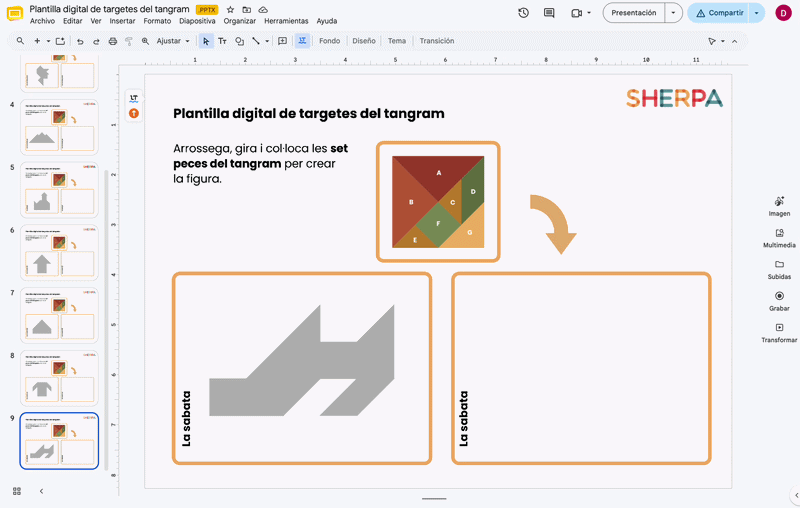Open the Organizar menu
This screenshot has height=508, width=800.
point(240,21)
